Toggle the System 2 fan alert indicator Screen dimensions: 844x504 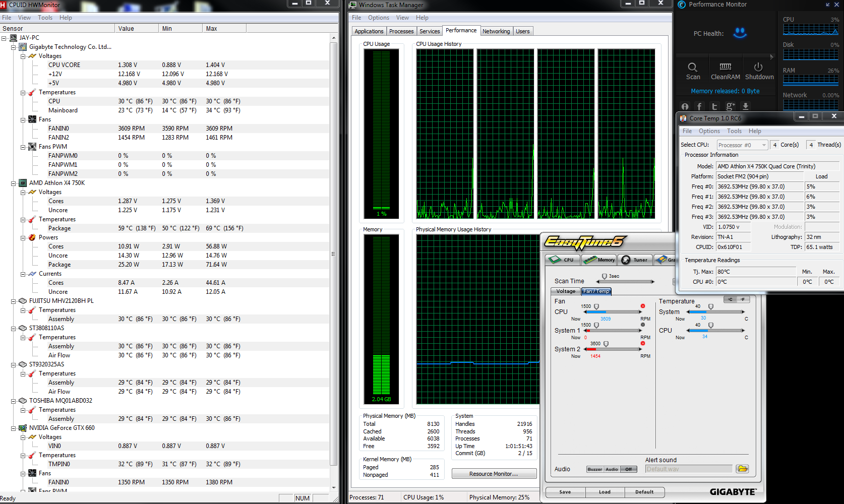[643, 343]
